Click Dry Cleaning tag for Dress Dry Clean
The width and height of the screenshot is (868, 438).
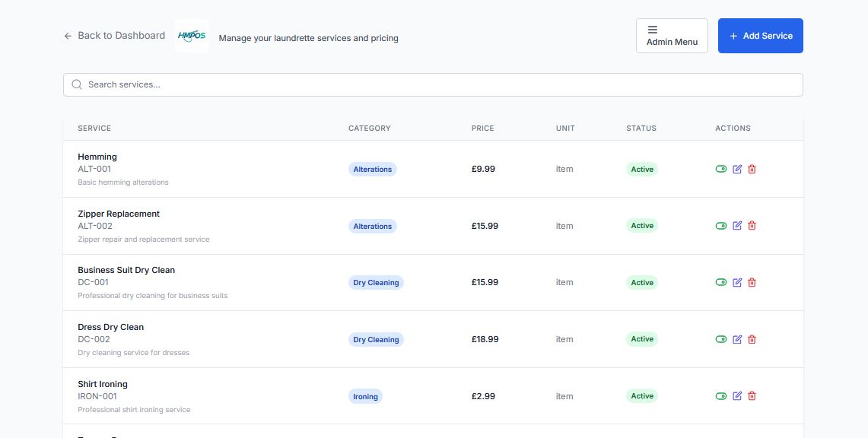[376, 340]
